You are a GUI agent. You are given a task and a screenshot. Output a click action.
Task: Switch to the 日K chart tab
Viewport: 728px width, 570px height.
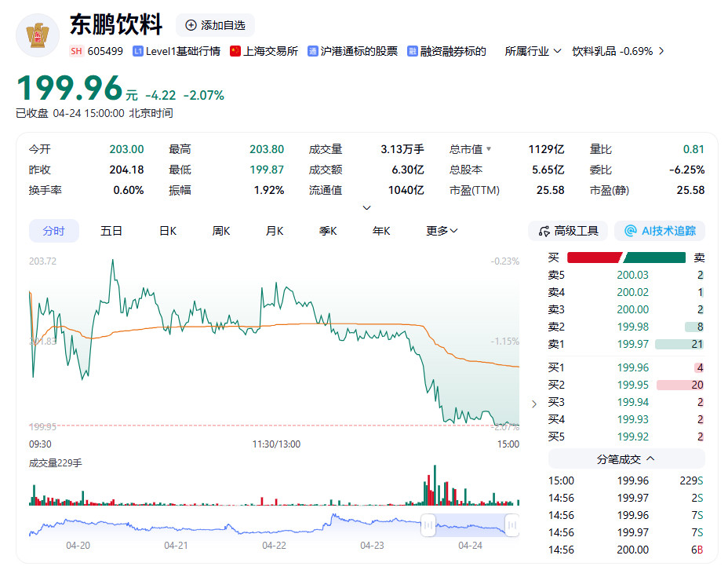[168, 231]
